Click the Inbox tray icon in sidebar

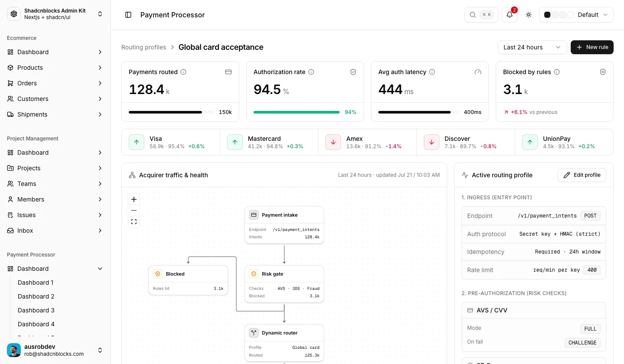pyautogui.click(x=10, y=231)
